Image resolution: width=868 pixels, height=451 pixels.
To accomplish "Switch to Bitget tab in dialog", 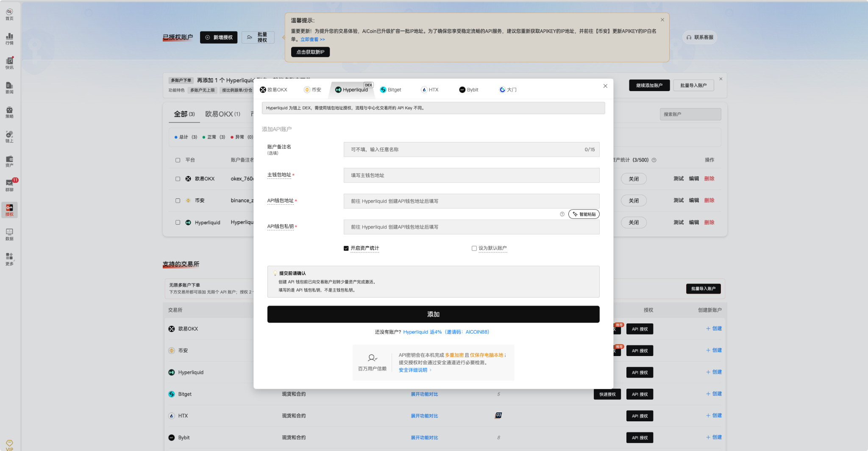I will pyautogui.click(x=391, y=90).
